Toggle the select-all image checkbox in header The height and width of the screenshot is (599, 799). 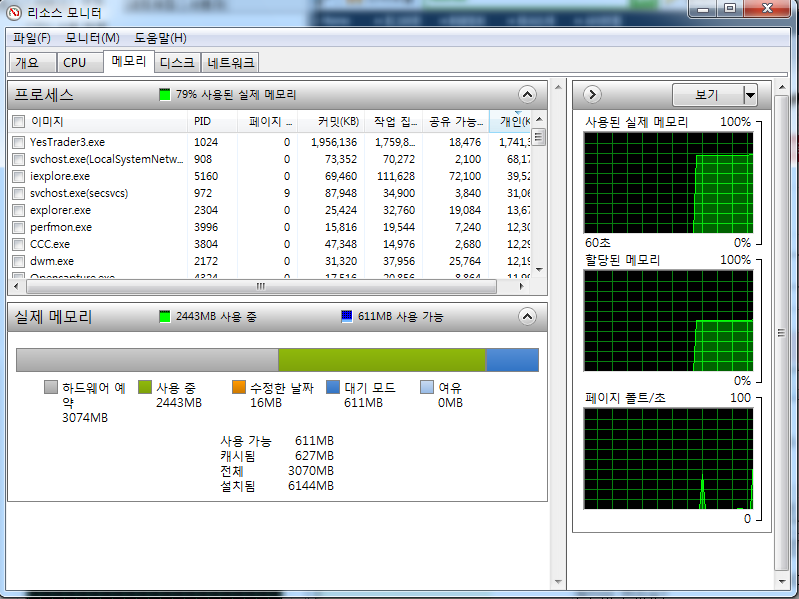[18, 122]
